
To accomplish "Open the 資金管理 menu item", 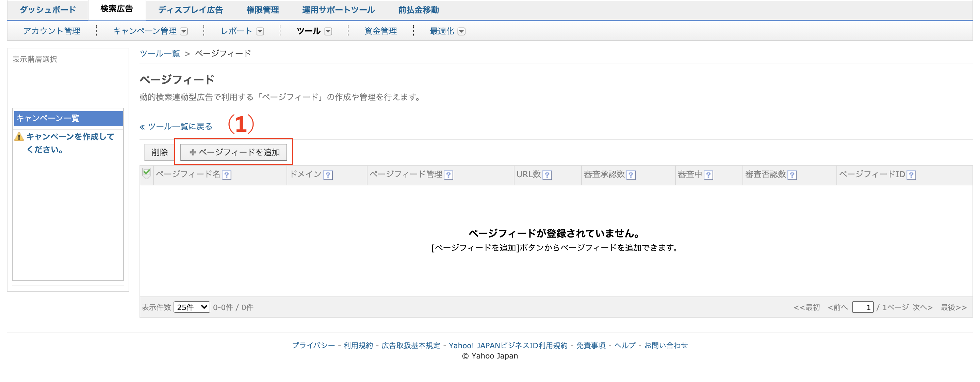I will pyautogui.click(x=380, y=31).
